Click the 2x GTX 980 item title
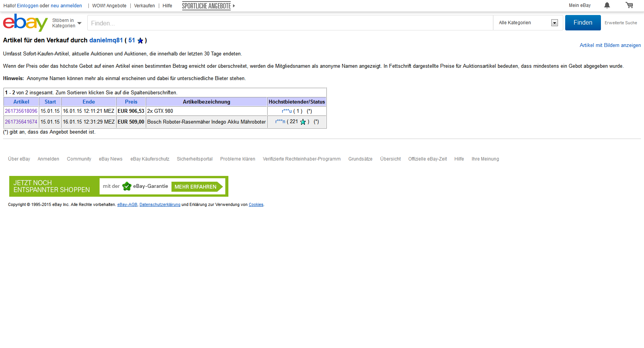This screenshot has height=348, width=644. point(160,111)
